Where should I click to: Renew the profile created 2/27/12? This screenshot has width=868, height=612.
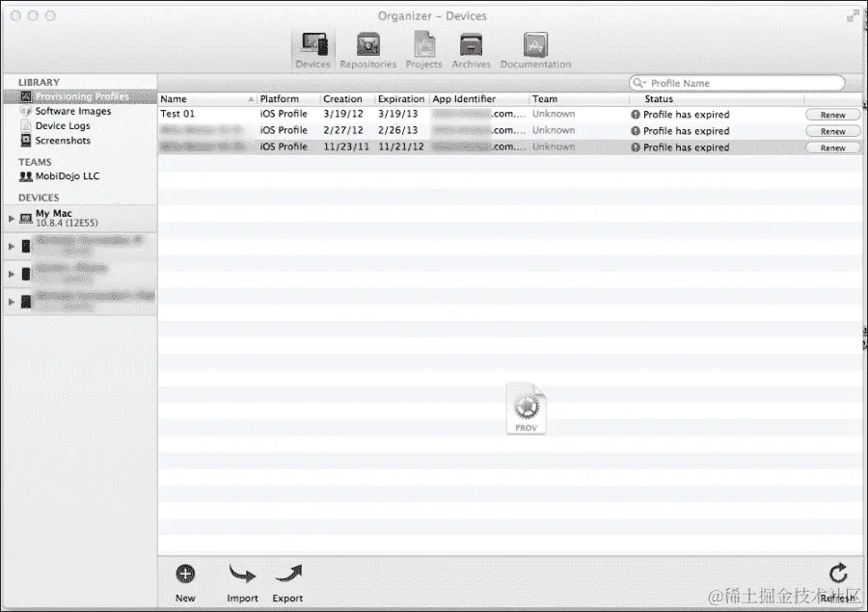(x=833, y=131)
